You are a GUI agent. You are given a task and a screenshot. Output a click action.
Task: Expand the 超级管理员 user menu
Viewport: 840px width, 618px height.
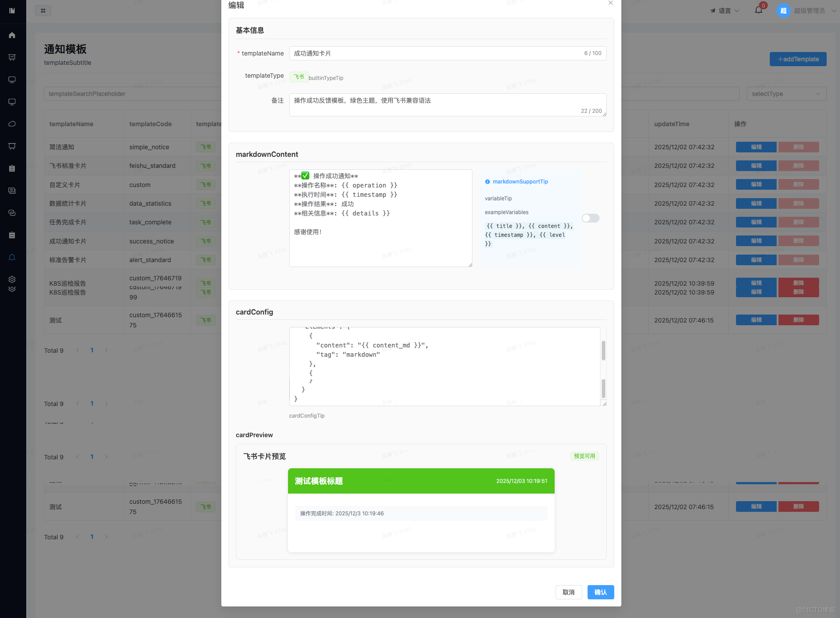(816, 11)
